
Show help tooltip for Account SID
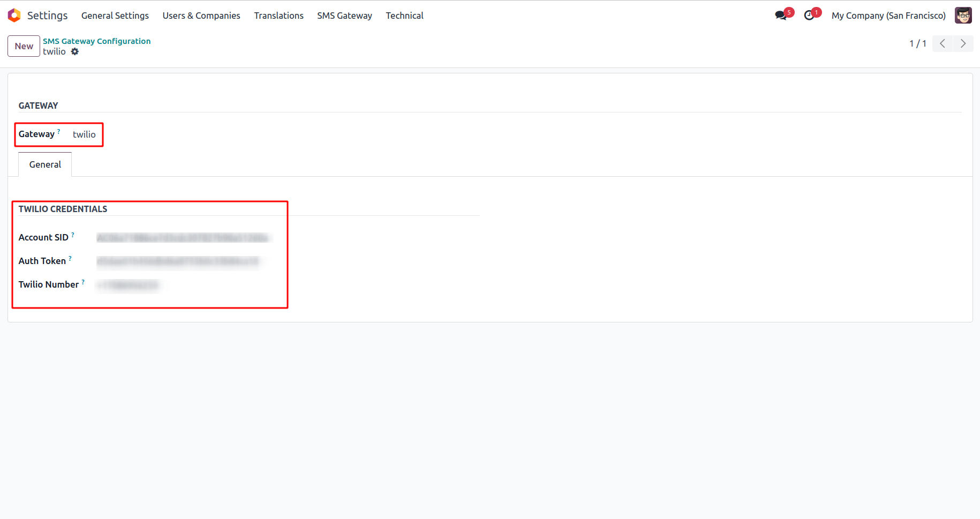tap(73, 234)
